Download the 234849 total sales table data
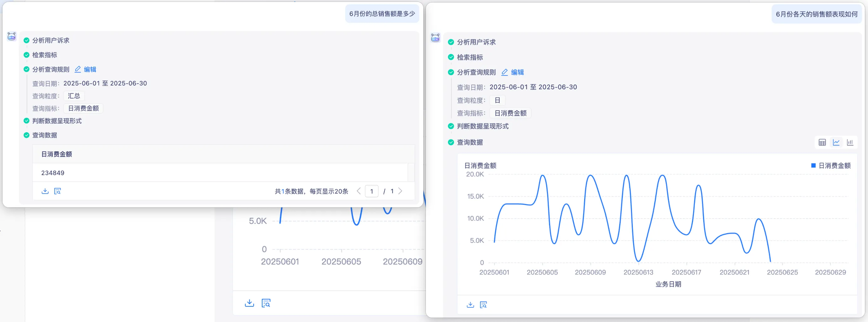Viewport: 868px width, 322px height. coord(45,191)
